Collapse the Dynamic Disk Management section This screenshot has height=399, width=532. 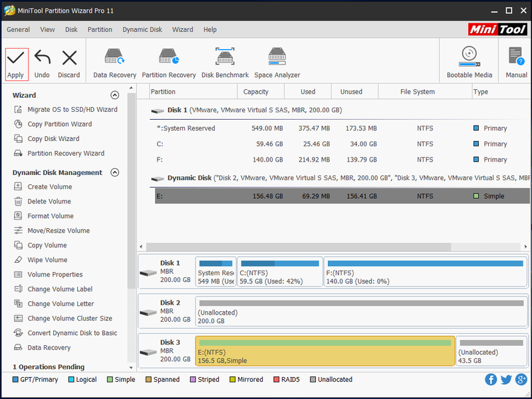[114, 172]
